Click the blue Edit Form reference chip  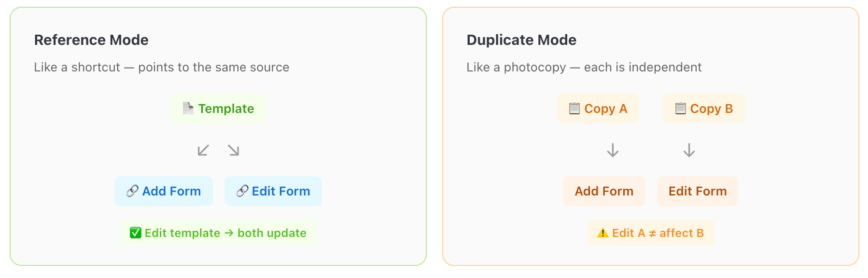(273, 191)
